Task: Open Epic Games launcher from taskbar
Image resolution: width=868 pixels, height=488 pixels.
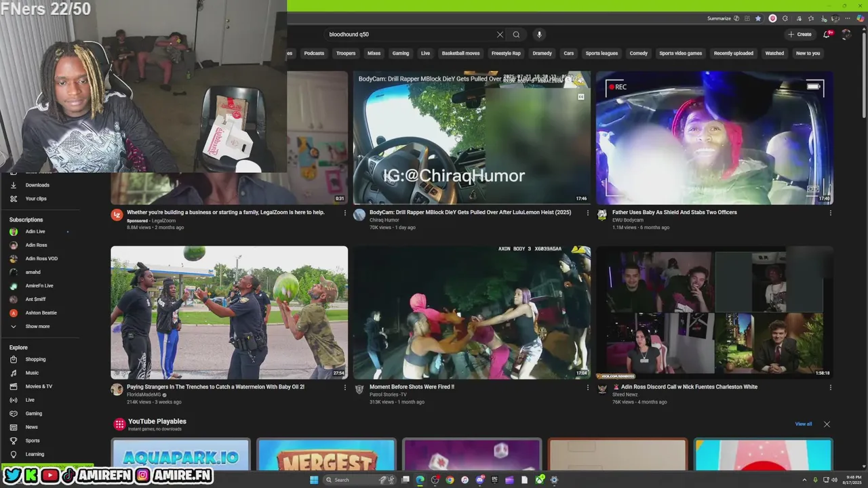Action: (x=494, y=480)
